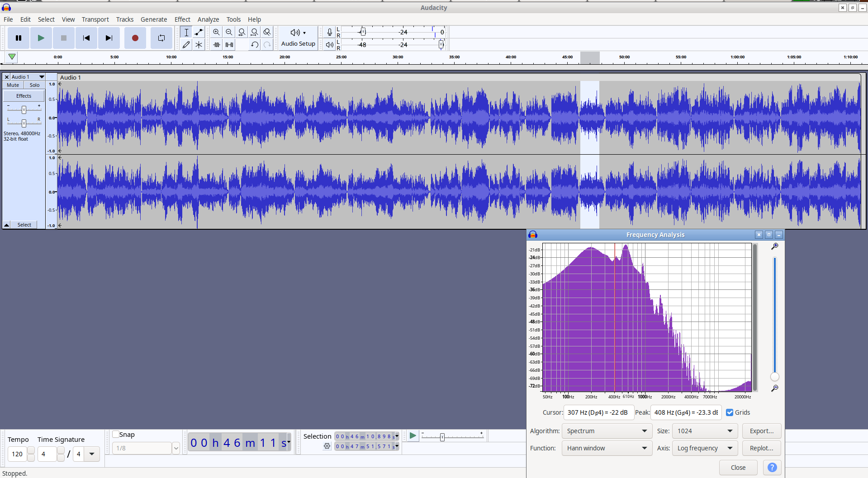Image resolution: width=868 pixels, height=478 pixels.
Task: Open the Tracks menu
Action: click(125, 19)
